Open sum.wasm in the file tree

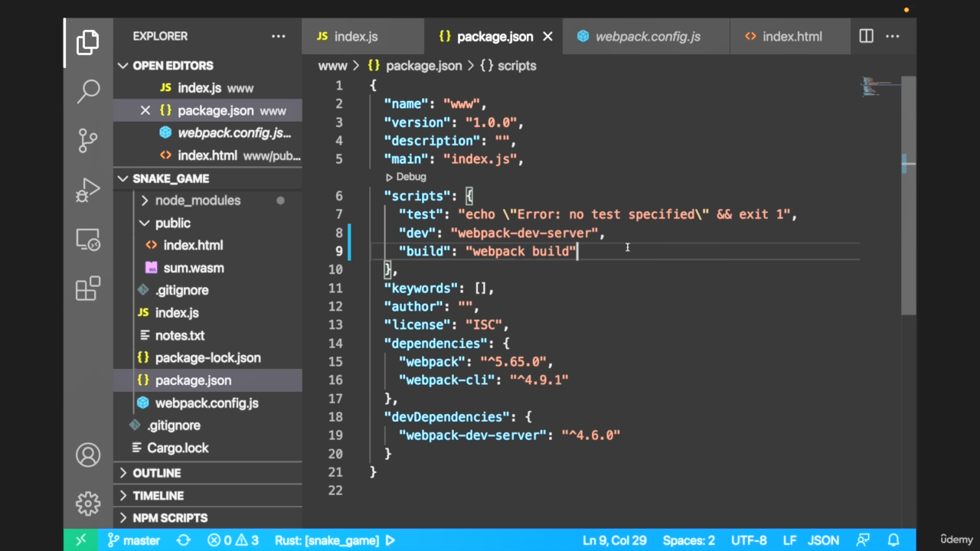pos(193,268)
